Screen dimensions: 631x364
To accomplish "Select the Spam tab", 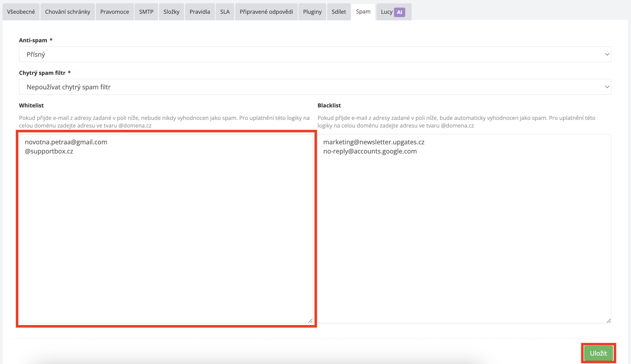I will [363, 12].
